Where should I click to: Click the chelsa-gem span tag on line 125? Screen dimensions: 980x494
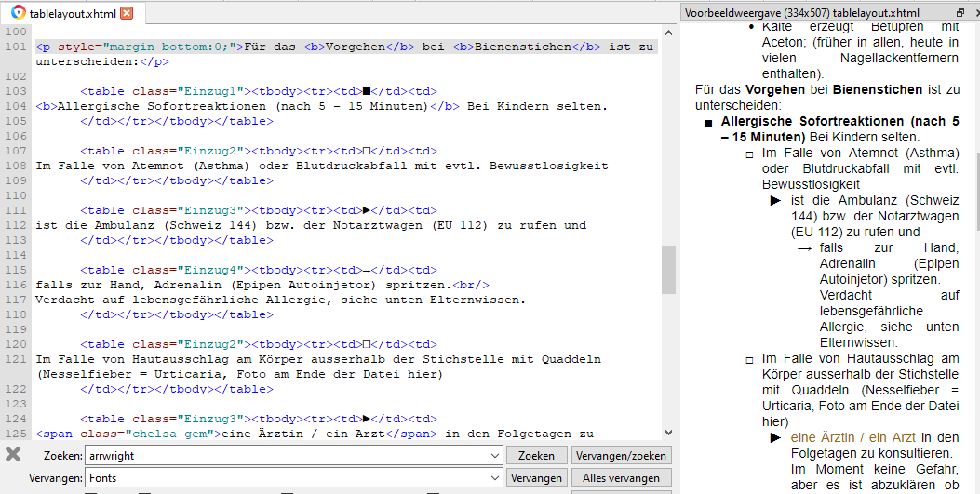click(128, 434)
